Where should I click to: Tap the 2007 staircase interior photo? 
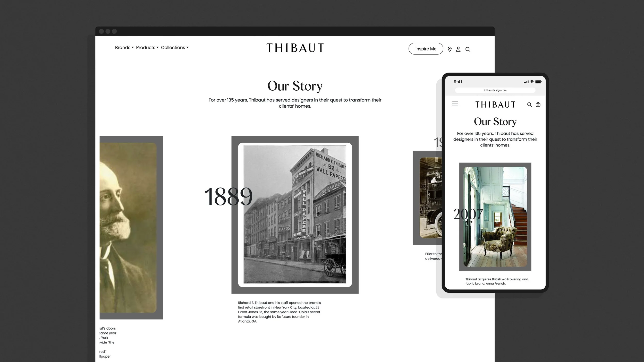pyautogui.click(x=495, y=217)
